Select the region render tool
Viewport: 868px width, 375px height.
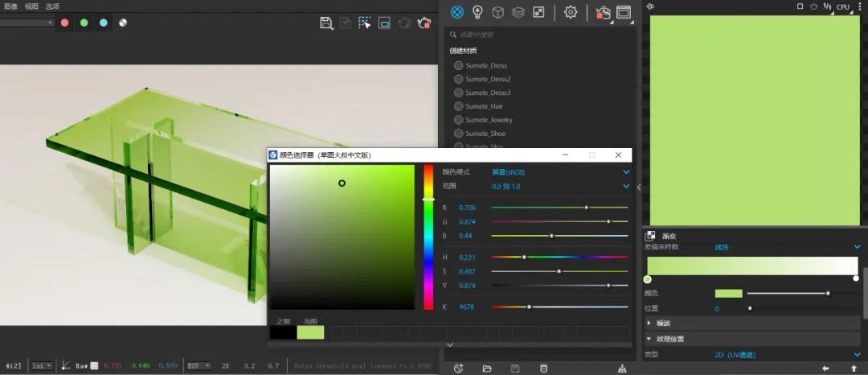click(x=364, y=23)
